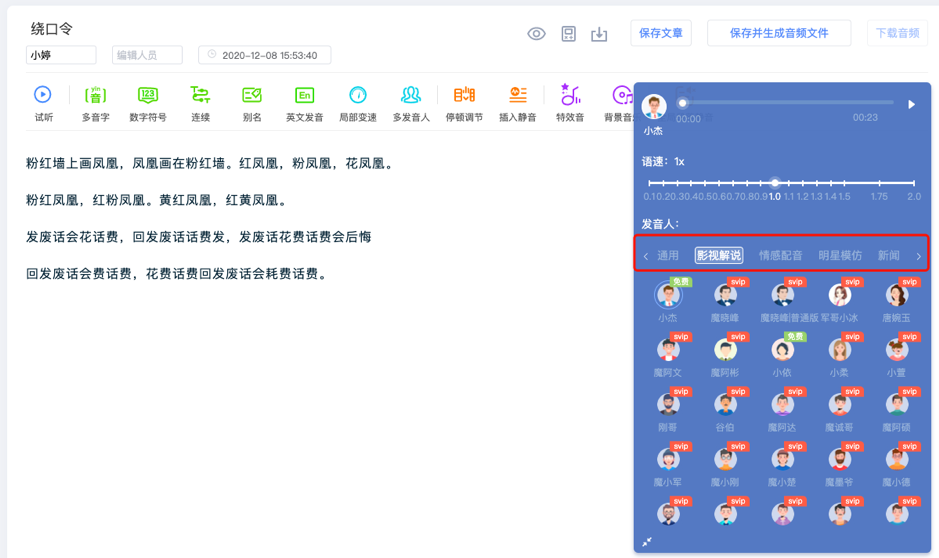Switch to the 明星模仿 voice category tab
The height and width of the screenshot is (558, 939).
coord(840,256)
